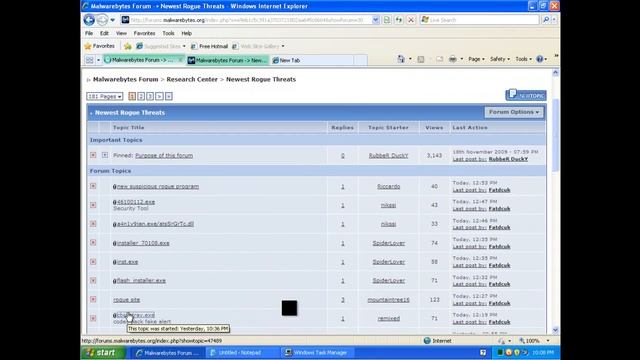Click status icon beside pinned Purpose topic
Image resolution: width=640 pixels, height=360 pixels.
pos(93,155)
